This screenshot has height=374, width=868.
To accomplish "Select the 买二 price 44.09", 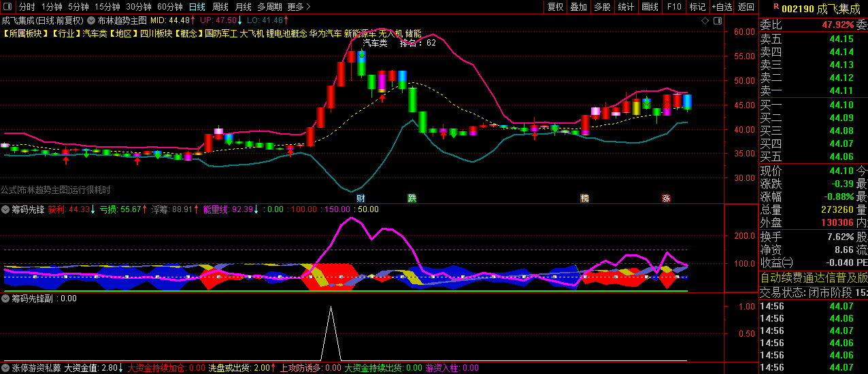I will [x=841, y=118].
